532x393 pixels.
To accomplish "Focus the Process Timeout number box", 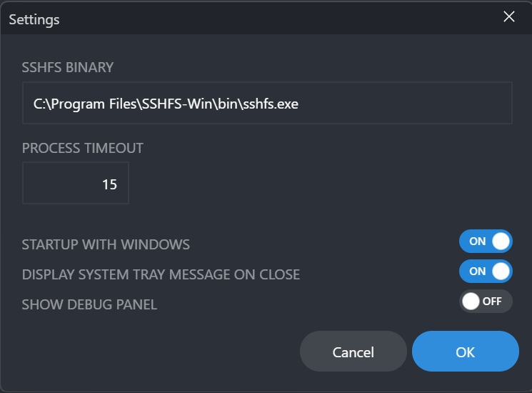I will [x=76, y=183].
